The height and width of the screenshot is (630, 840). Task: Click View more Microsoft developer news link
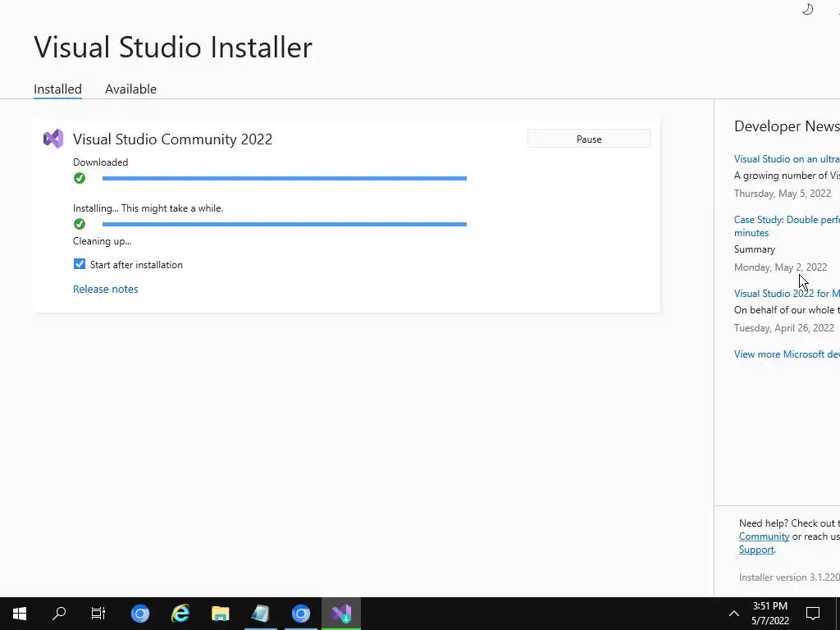(x=787, y=354)
